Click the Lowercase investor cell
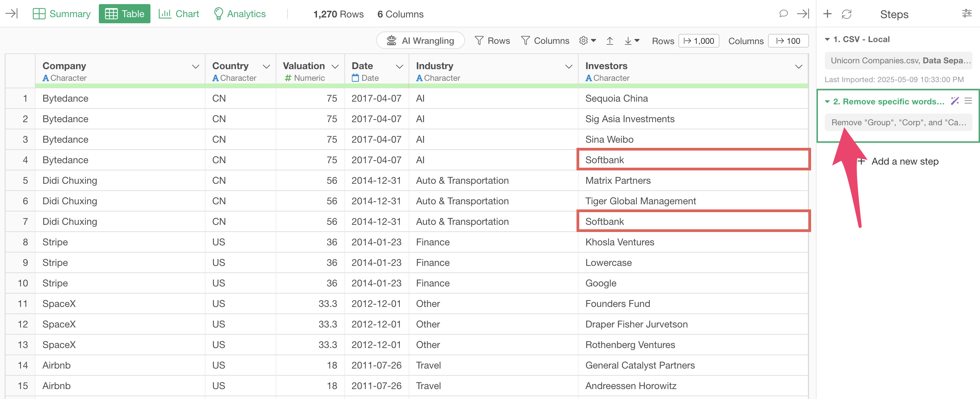This screenshot has height=399, width=980. pyautogui.click(x=693, y=263)
